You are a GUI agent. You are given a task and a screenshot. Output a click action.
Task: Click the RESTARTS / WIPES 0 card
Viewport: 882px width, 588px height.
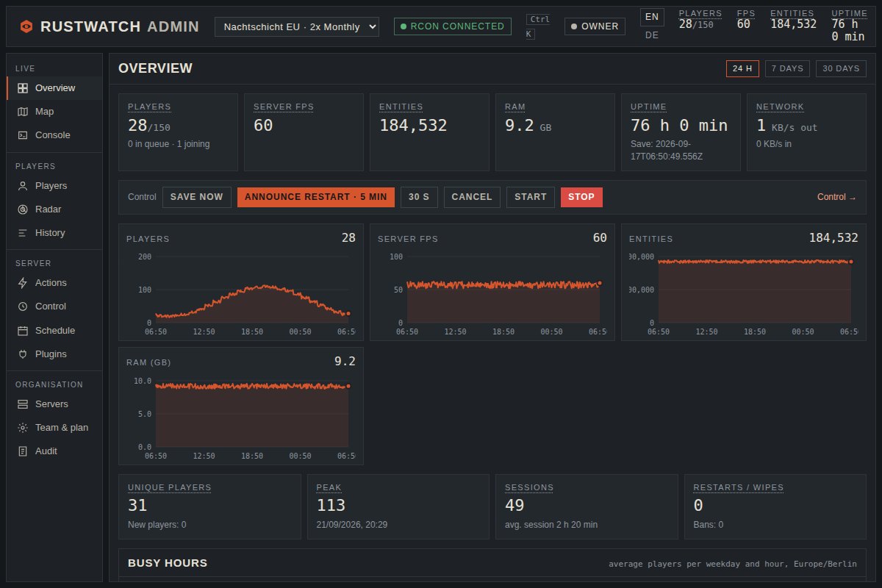(x=775, y=507)
